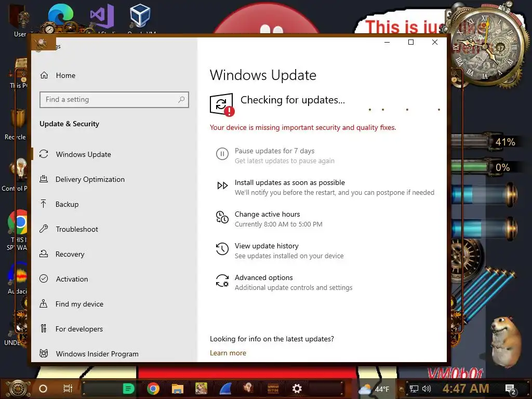
Task: Click the Settings gear on the taskbar
Action: (x=297, y=389)
